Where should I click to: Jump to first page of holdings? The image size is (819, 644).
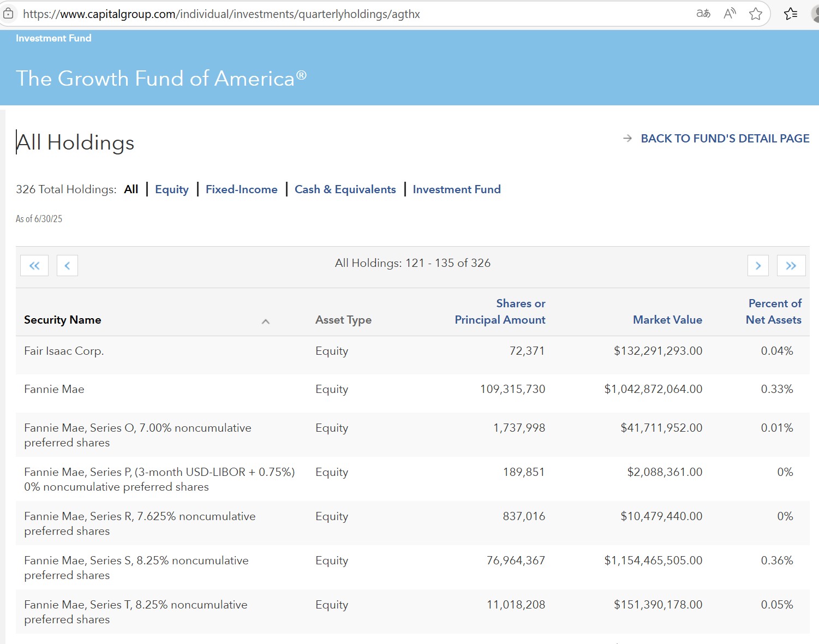click(x=34, y=266)
